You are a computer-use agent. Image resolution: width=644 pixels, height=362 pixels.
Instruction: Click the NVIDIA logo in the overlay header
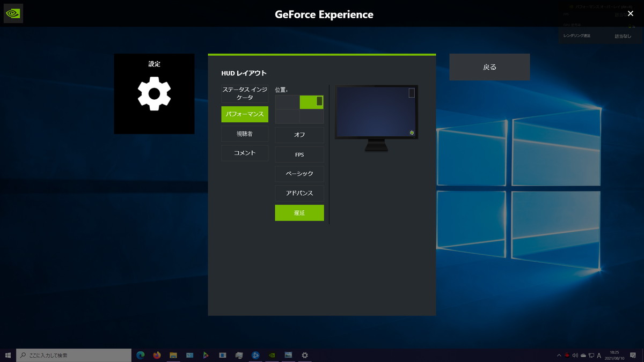click(x=13, y=13)
